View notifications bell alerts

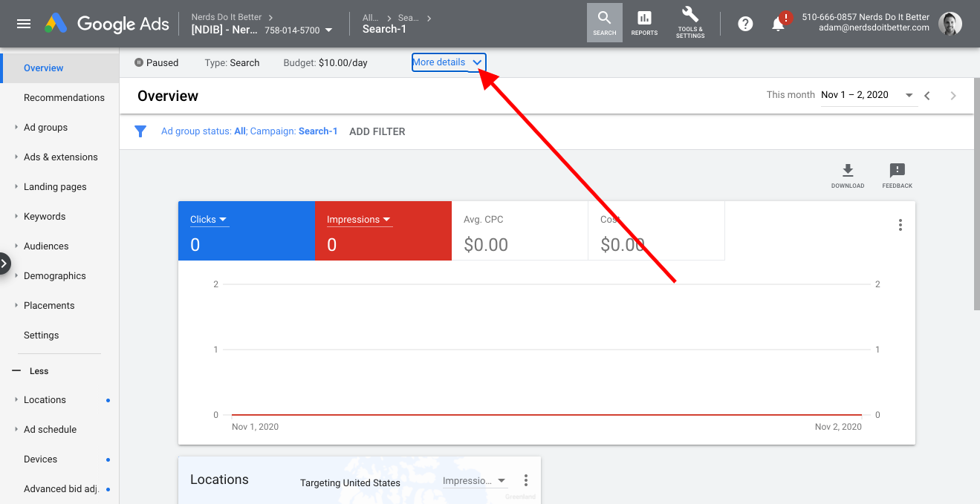tap(779, 24)
